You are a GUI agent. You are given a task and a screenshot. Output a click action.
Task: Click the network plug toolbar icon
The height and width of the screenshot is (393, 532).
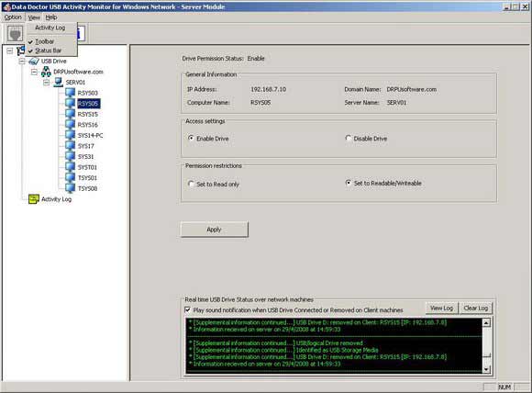tap(15, 33)
